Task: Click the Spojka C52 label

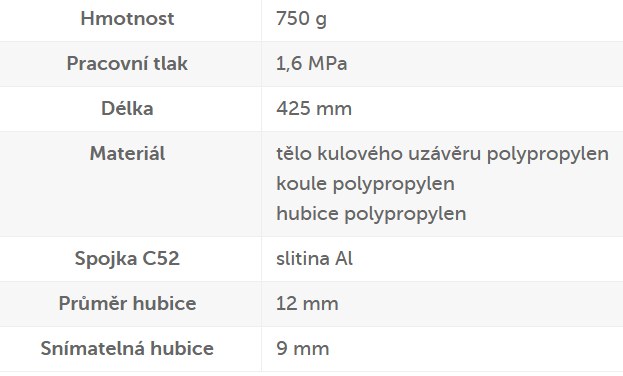Action: [x=127, y=259]
